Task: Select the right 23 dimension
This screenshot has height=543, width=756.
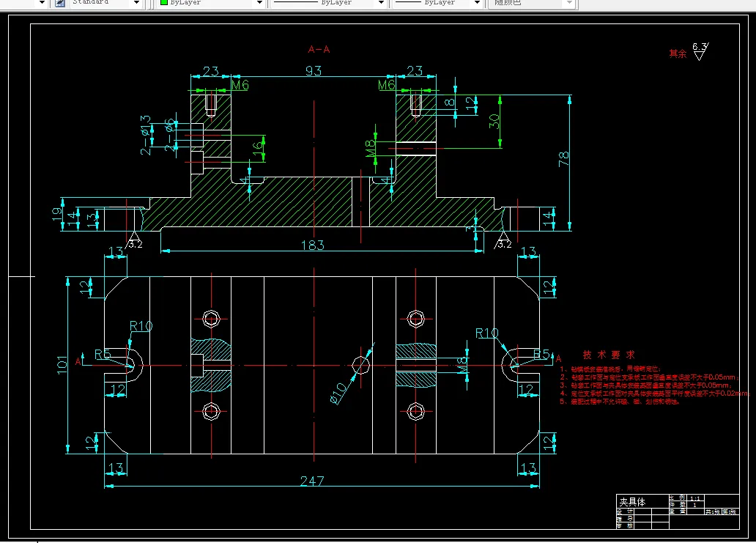Action: pyautogui.click(x=415, y=71)
